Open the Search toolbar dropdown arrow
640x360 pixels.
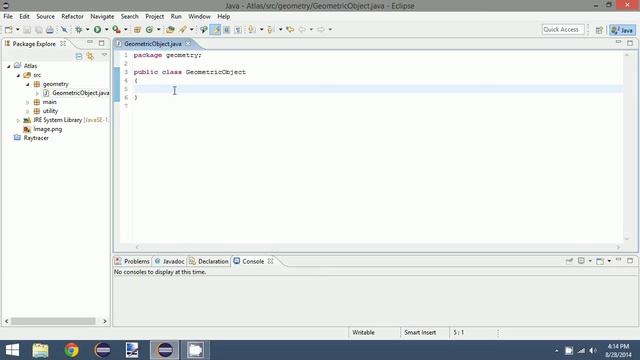click(191, 29)
